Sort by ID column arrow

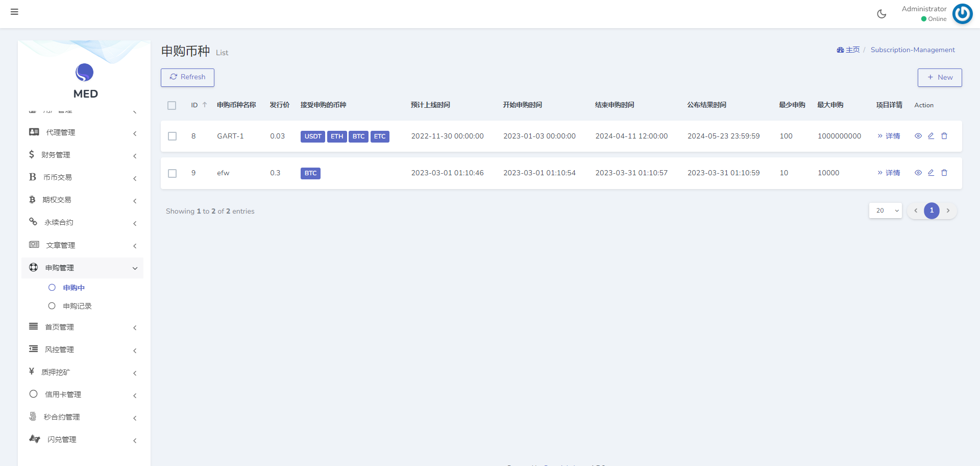(205, 105)
